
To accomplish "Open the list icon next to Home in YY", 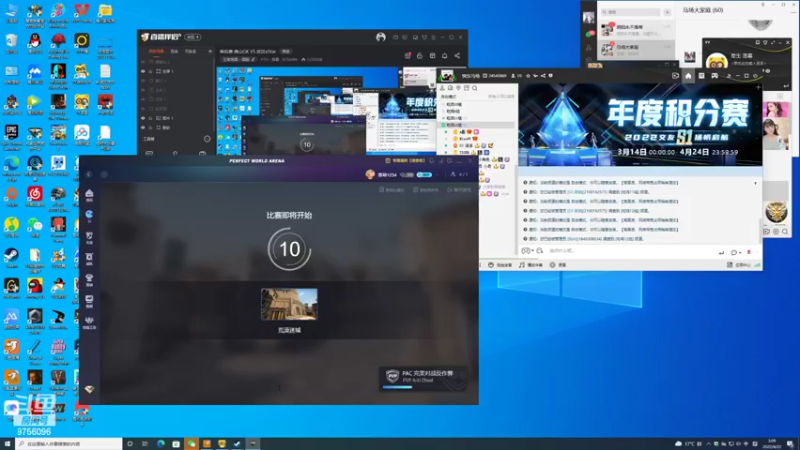I will pos(701,76).
